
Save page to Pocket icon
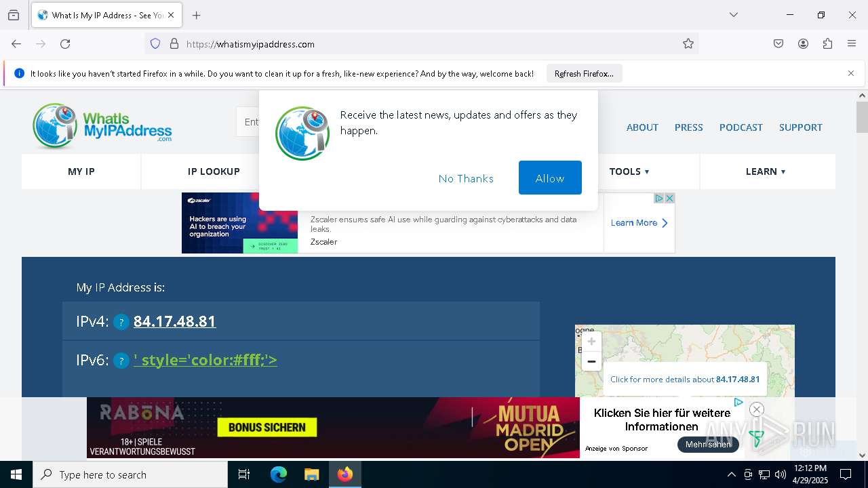[778, 43]
